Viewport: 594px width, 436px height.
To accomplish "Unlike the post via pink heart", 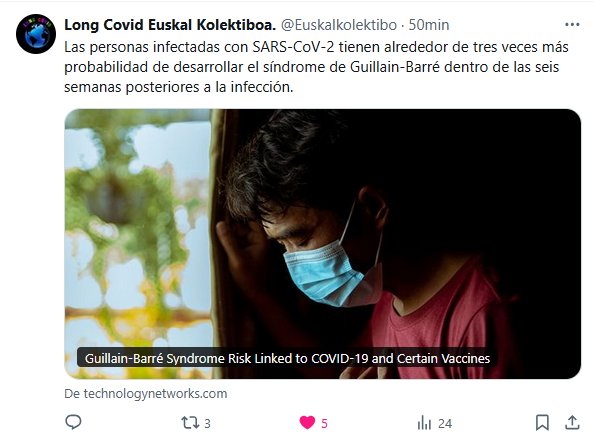I will click(x=307, y=423).
